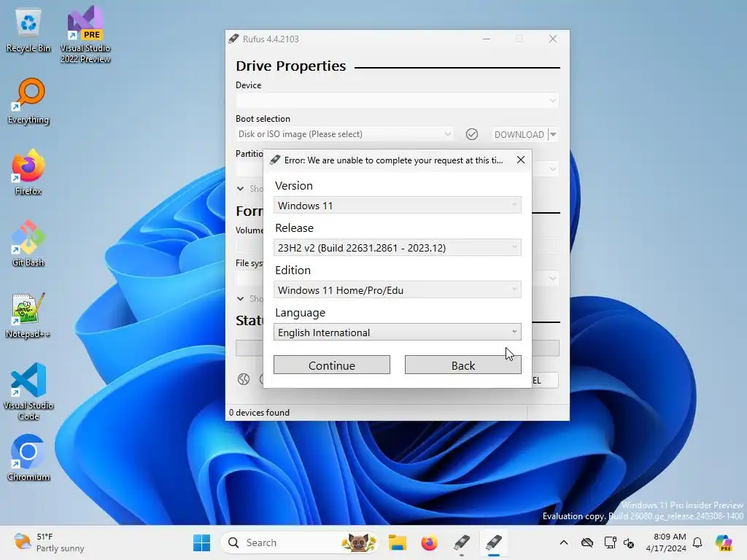Image resolution: width=747 pixels, height=560 pixels.
Task: Open Copilot preview in the taskbar
Action: (724, 542)
